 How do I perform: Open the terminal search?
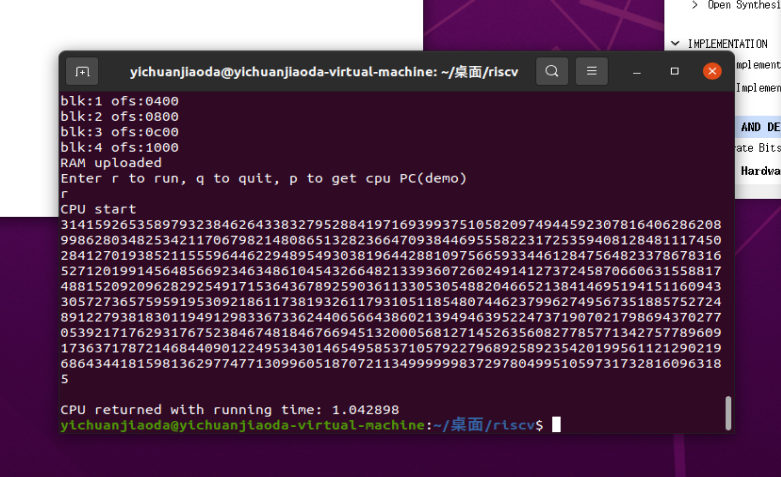[552, 71]
